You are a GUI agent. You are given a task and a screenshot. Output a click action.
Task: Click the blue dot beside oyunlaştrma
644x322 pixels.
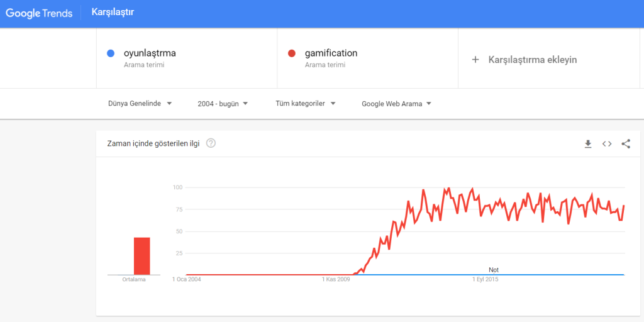tap(110, 53)
